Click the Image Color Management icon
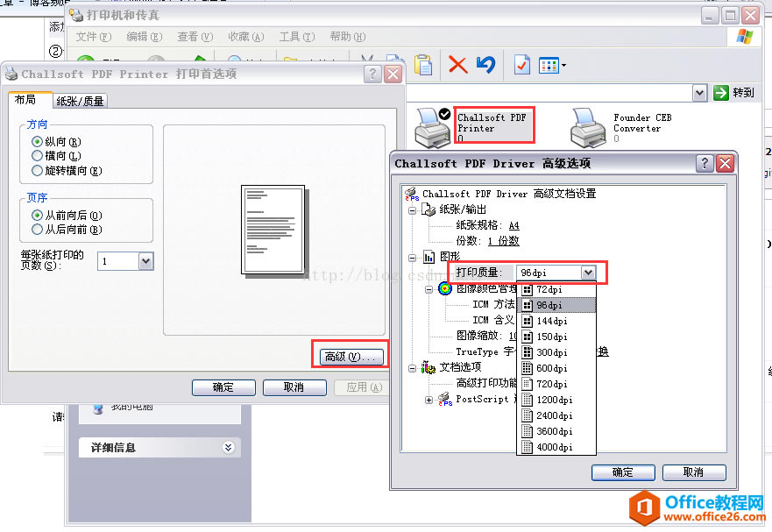Image resolution: width=772 pixels, height=532 pixels. point(445,288)
